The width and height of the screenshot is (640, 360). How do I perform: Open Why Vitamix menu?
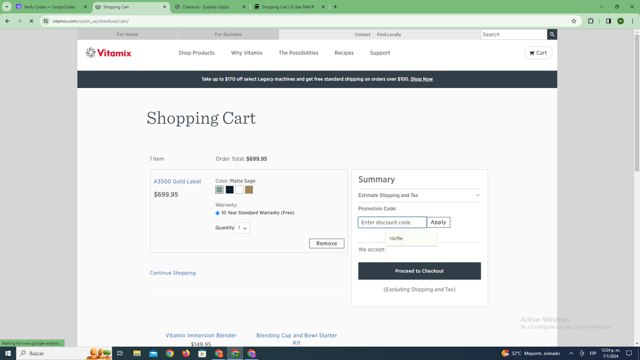[x=247, y=53]
